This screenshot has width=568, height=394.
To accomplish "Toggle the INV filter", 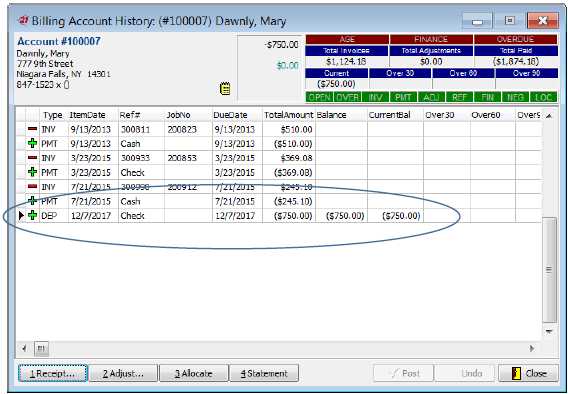I will tap(375, 97).
